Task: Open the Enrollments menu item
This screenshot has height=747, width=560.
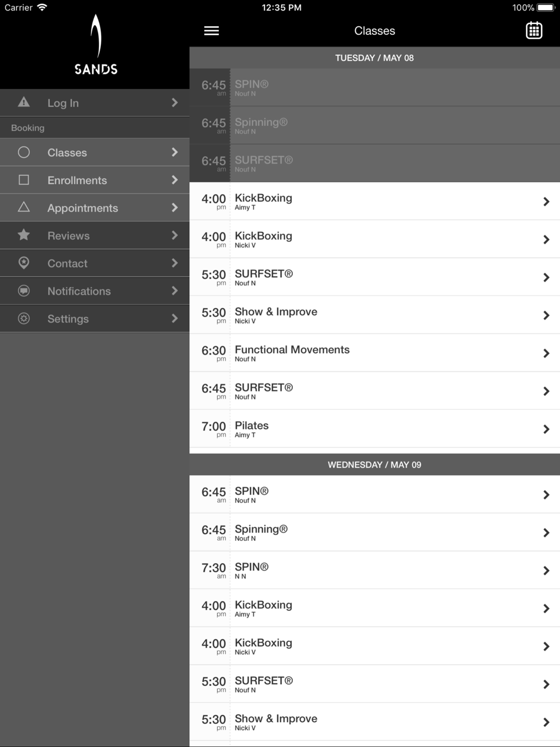Action: coord(77,180)
